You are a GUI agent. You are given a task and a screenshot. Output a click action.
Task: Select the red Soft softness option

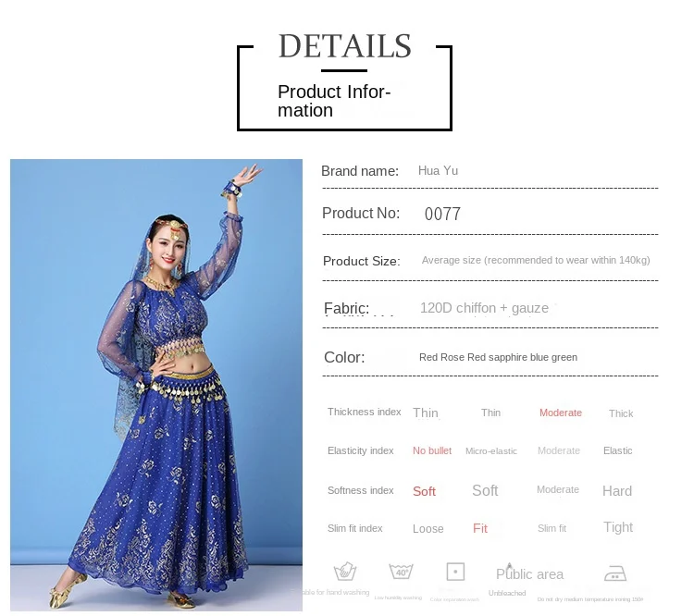click(x=424, y=491)
